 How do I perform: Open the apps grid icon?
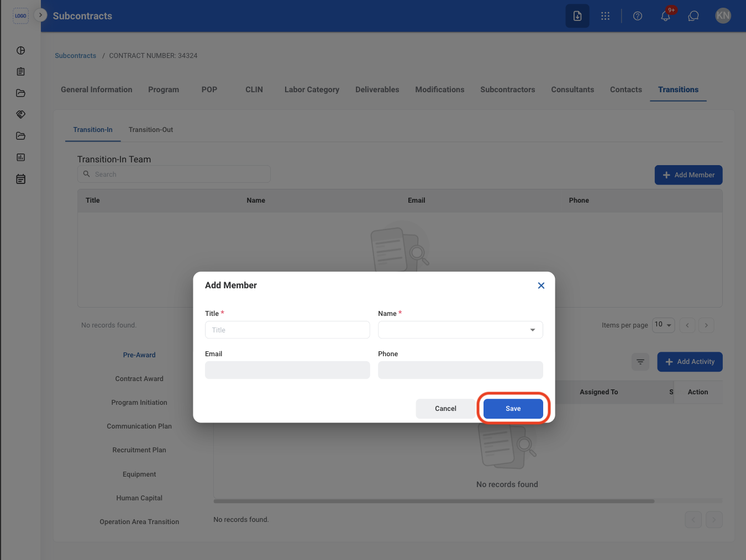pos(606,16)
